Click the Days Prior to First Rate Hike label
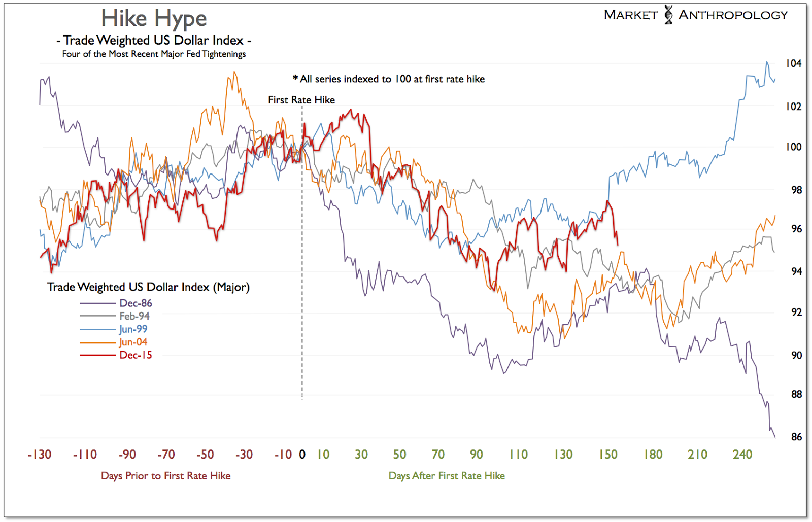This screenshot has width=812, height=522. pos(166,476)
